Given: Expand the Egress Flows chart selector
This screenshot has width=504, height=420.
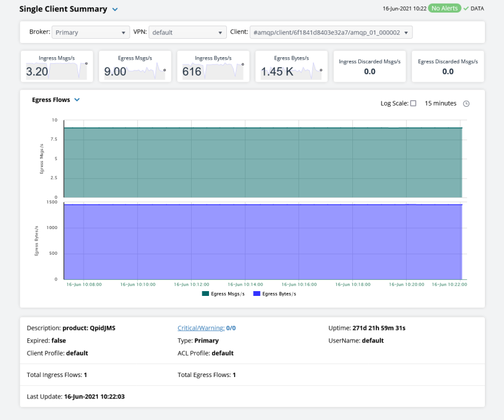Looking at the screenshot, I should pos(77,100).
